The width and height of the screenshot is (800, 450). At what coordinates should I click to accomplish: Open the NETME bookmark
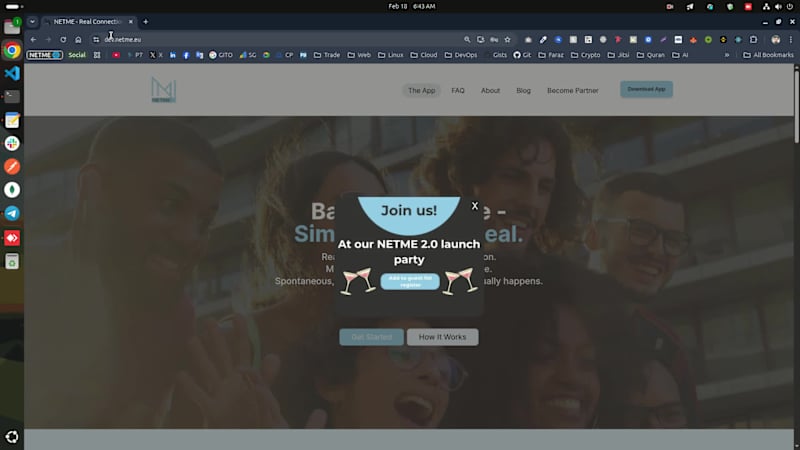pyautogui.click(x=44, y=55)
